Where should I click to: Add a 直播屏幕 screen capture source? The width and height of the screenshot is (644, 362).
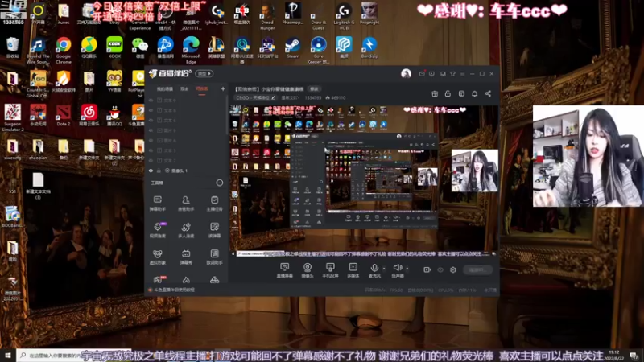click(x=284, y=270)
